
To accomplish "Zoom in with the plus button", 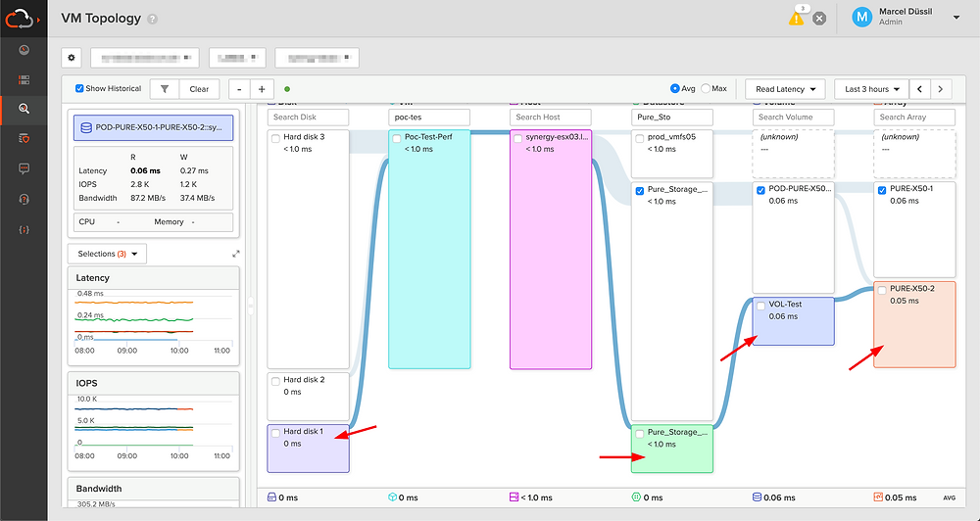I will tap(262, 89).
